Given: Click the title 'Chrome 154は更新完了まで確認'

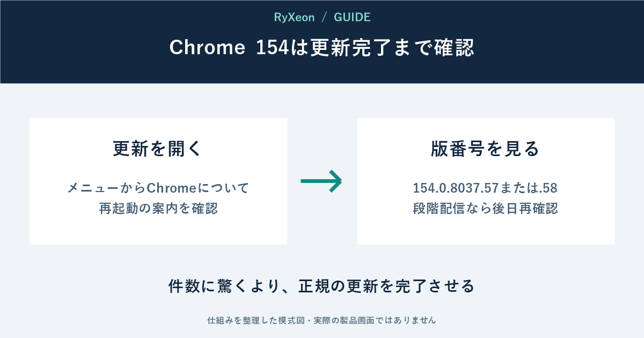Looking at the screenshot, I should tap(322, 48).
